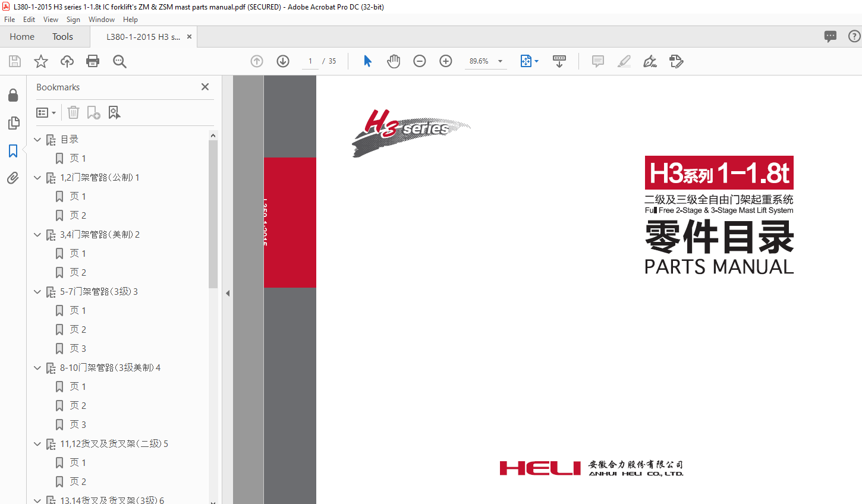Click the upload to cloud icon

(67, 61)
